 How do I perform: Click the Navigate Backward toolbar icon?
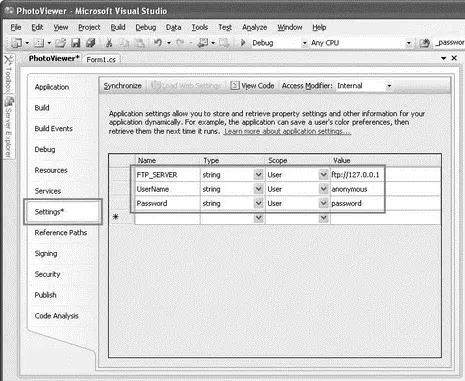click(203, 43)
